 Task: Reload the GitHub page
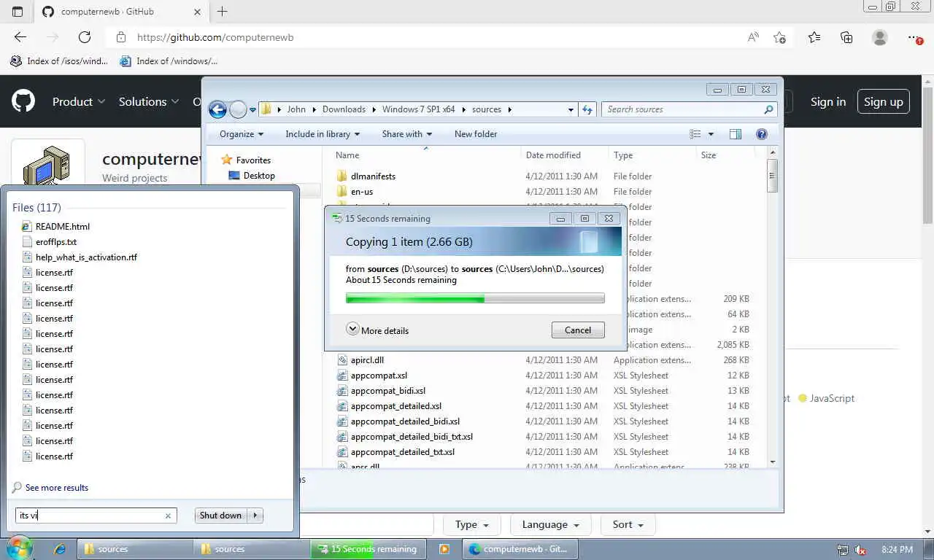(x=85, y=37)
